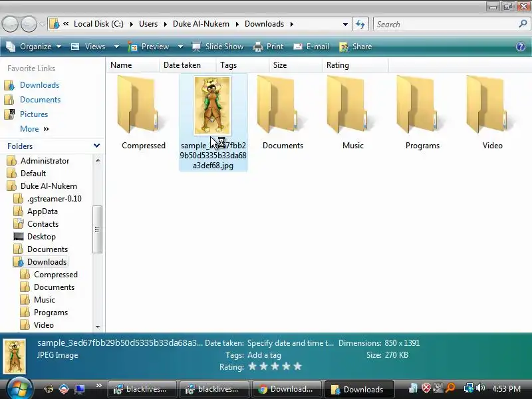532x399 pixels.
Task: Select Duke Al-Nukem in breadcrumb path
Action: [201, 24]
